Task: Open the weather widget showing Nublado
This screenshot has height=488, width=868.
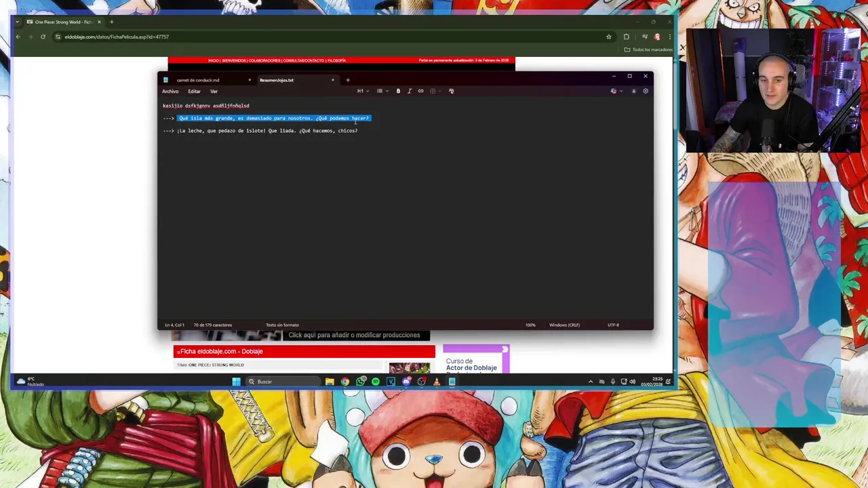Action: point(31,382)
